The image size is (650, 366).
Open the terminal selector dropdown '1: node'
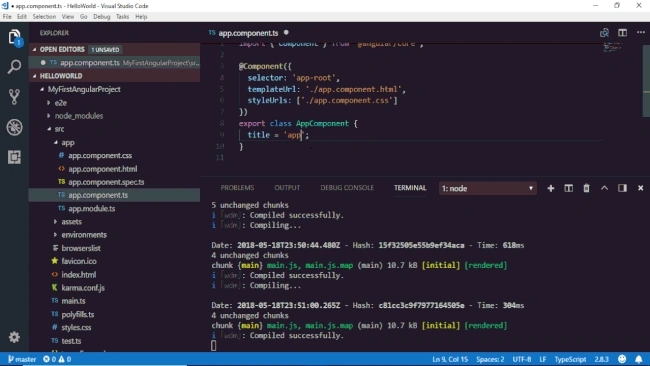click(488, 188)
